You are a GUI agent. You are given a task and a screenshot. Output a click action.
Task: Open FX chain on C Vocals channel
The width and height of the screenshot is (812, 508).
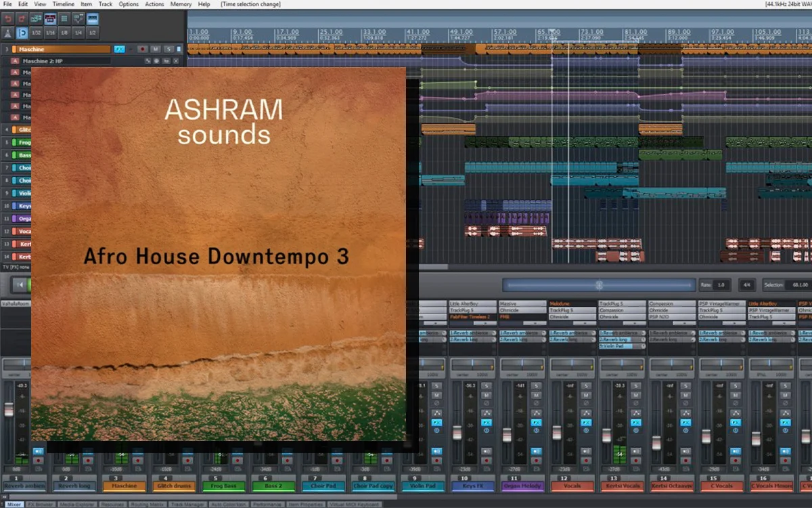tap(736, 423)
